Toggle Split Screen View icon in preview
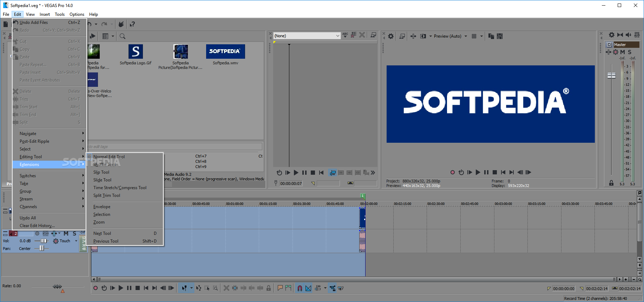Screen dimensions: 644x302 423,36
